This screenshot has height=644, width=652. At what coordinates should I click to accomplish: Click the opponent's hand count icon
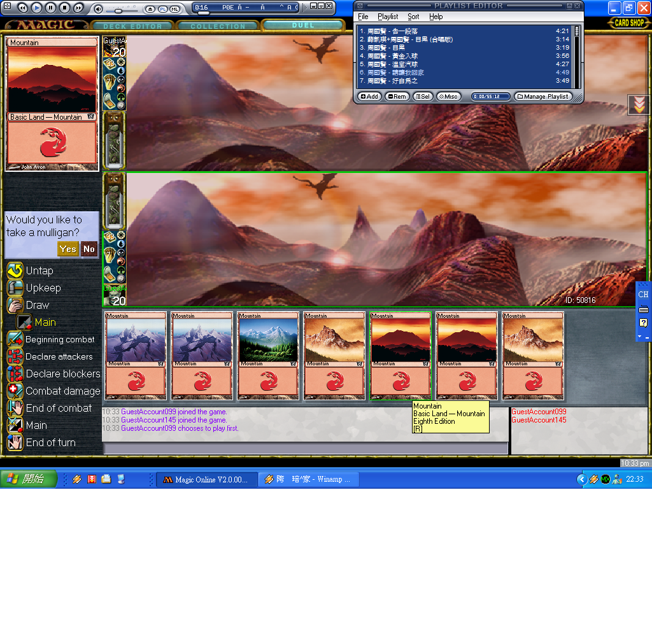(x=110, y=82)
